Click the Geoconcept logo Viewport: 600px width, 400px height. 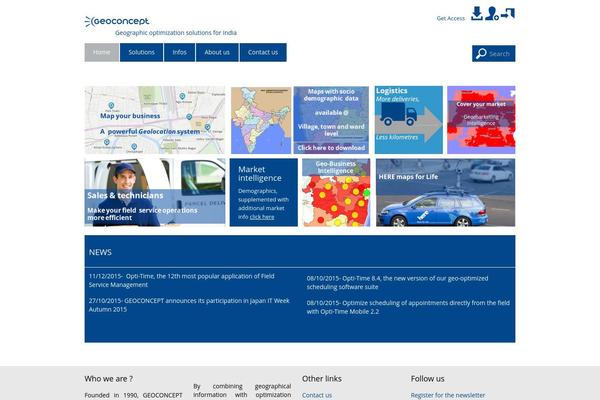pyautogui.click(x=117, y=21)
